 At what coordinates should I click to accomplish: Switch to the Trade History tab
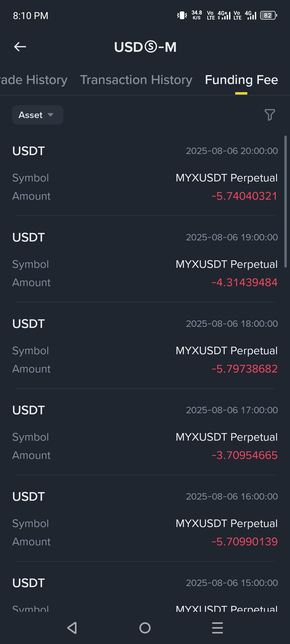click(34, 80)
